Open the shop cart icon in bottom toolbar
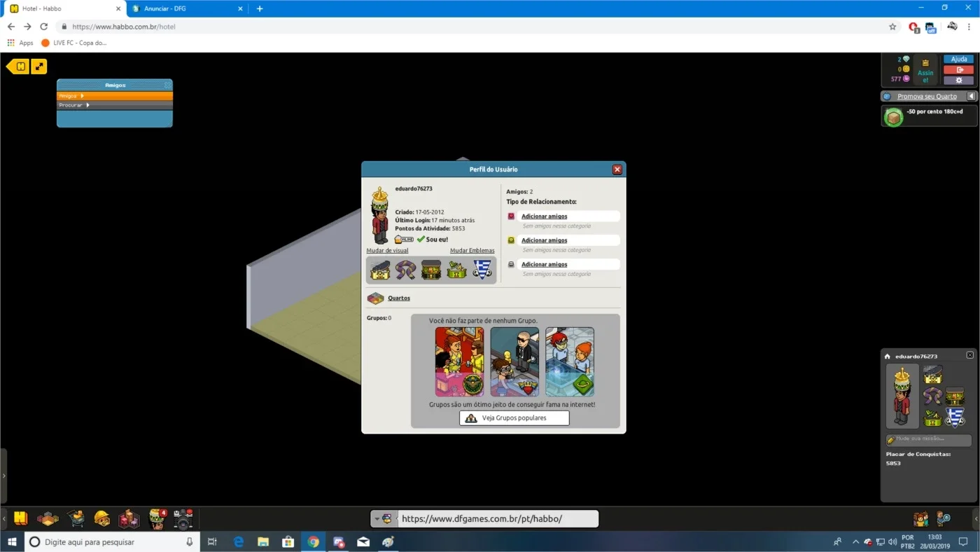The image size is (980, 552). click(76, 519)
